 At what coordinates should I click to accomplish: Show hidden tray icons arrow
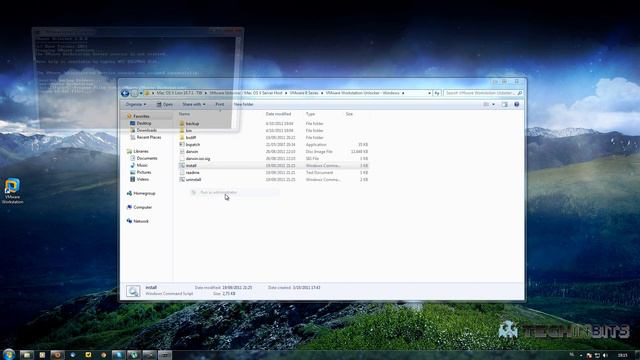coord(581,356)
